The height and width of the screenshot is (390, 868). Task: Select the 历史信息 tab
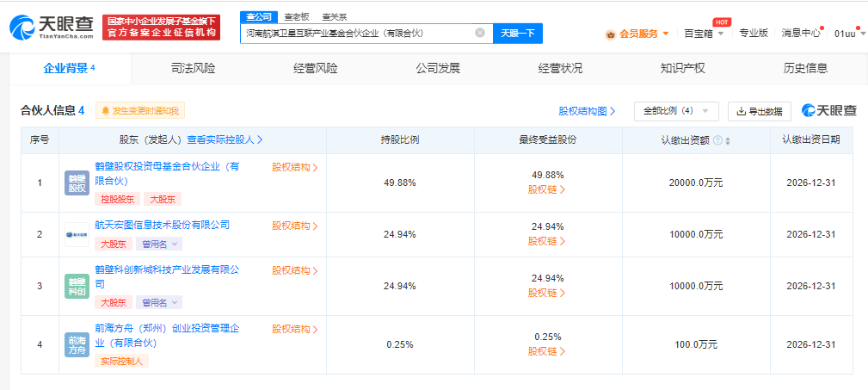805,69
